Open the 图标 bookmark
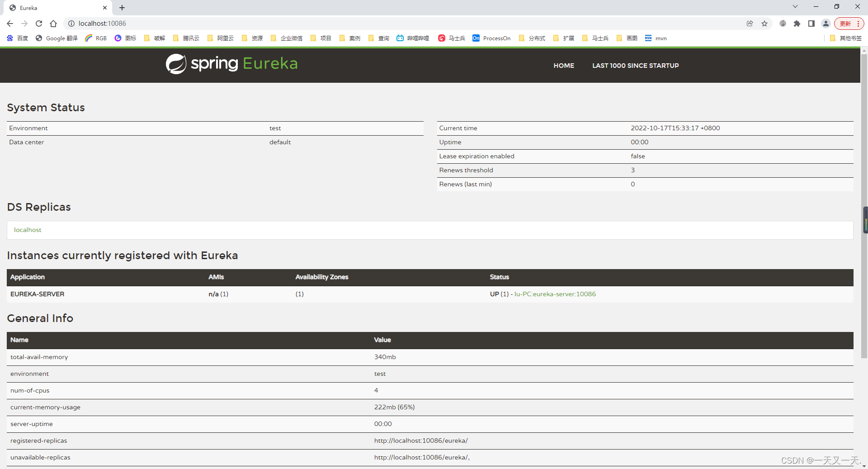Screen dimensions: 868x469 [125, 38]
